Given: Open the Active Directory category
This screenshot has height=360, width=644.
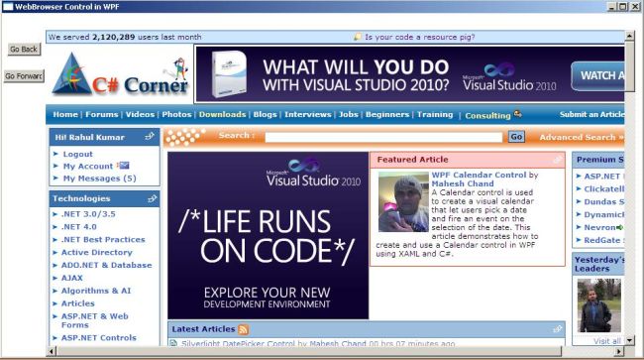Looking at the screenshot, I should click(x=96, y=252).
